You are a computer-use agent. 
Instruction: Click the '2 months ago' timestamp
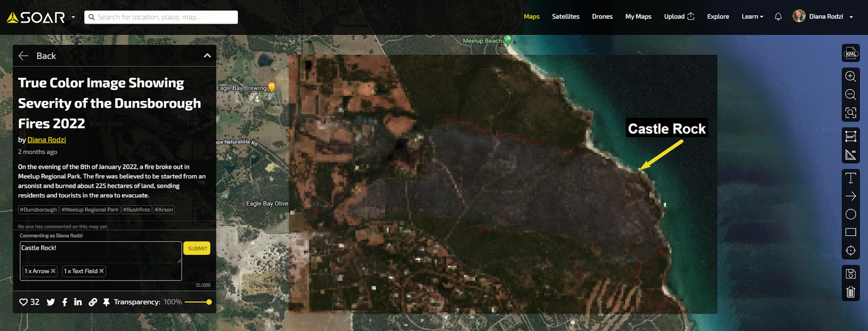point(37,152)
